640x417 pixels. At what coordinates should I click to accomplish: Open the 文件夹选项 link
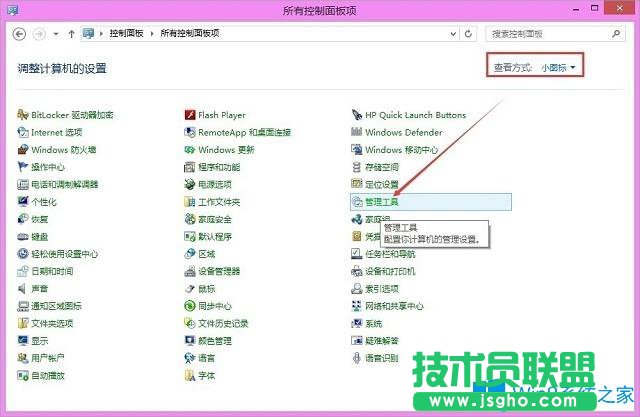coord(52,324)
